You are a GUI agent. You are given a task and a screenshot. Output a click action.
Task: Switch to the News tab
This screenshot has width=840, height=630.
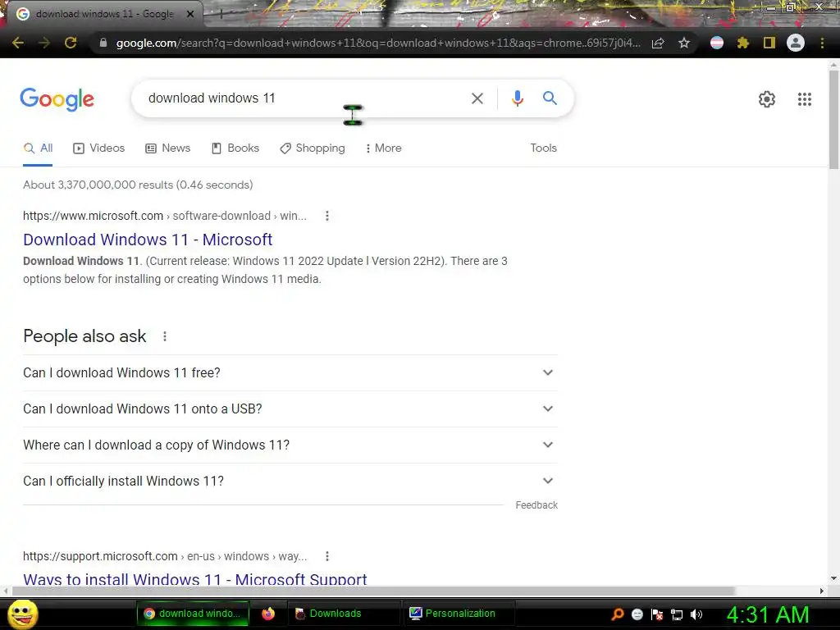pyautogui.click(x=167, y=148)
